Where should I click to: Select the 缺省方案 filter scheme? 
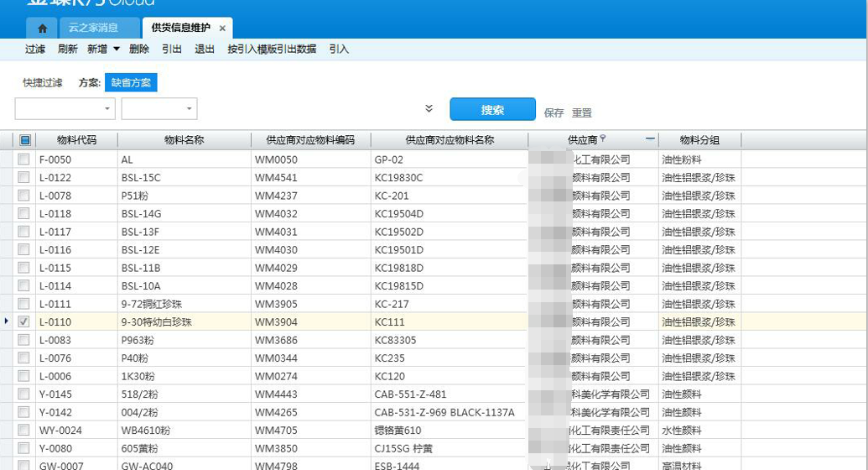pyautogui.click(x=131, y=83)
